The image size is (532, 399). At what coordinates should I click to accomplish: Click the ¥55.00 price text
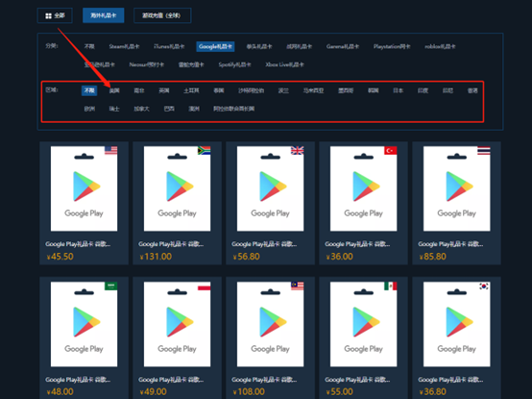pyautogui.click(x=339, y=391)
